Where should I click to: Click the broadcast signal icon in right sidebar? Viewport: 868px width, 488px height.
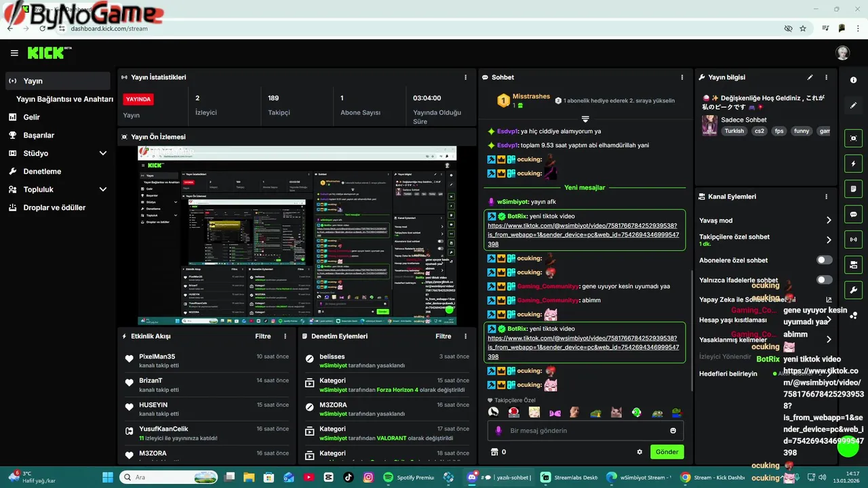(x=854, y=239)
